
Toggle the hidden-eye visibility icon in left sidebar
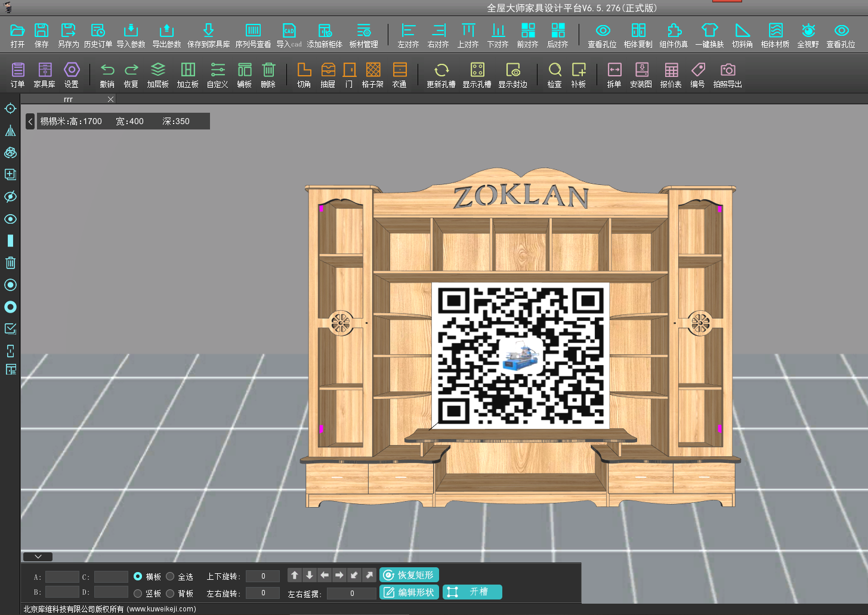click(10, 197)
